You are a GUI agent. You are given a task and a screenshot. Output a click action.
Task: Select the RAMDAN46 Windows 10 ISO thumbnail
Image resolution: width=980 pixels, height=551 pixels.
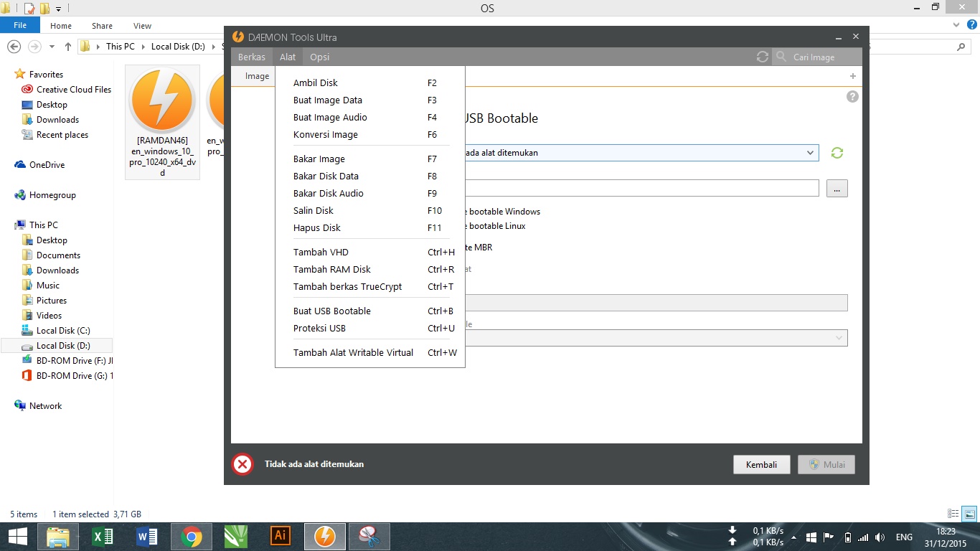162,100
